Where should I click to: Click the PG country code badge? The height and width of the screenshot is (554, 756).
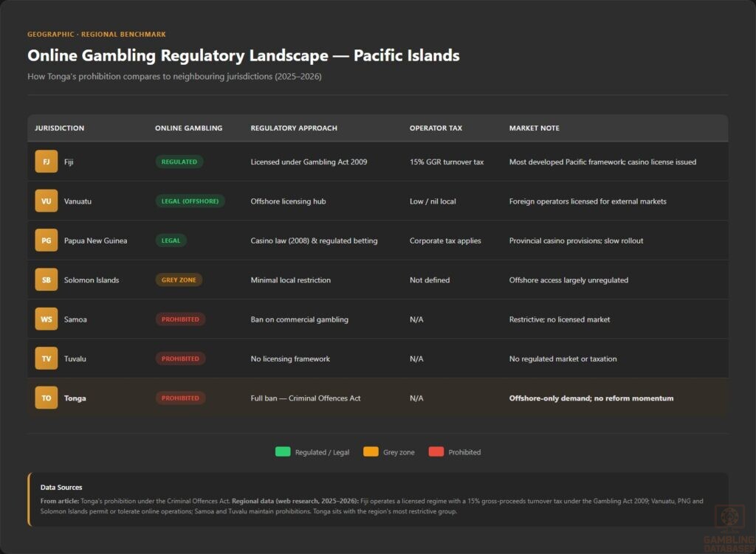(x=47, y=240)
